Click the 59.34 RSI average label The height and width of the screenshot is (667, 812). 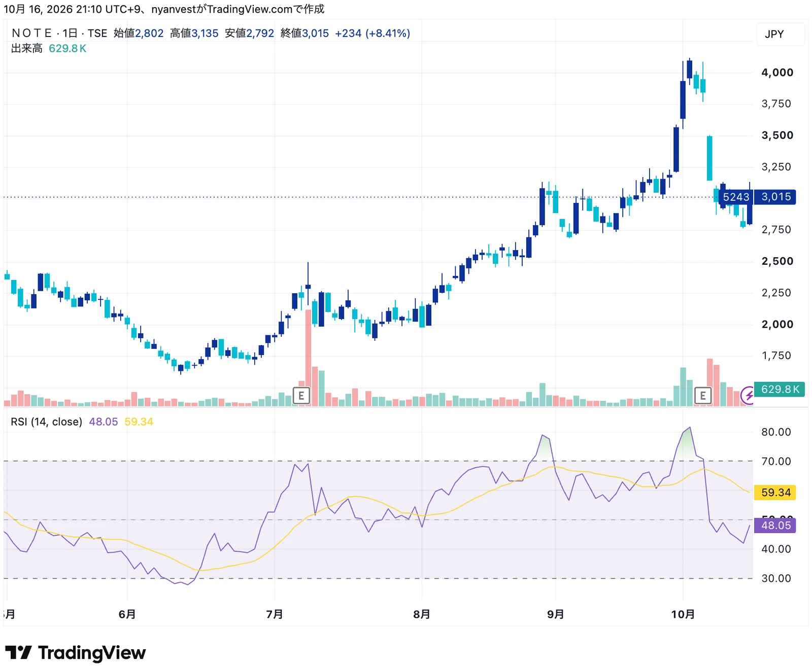click(x=775, y=493)
